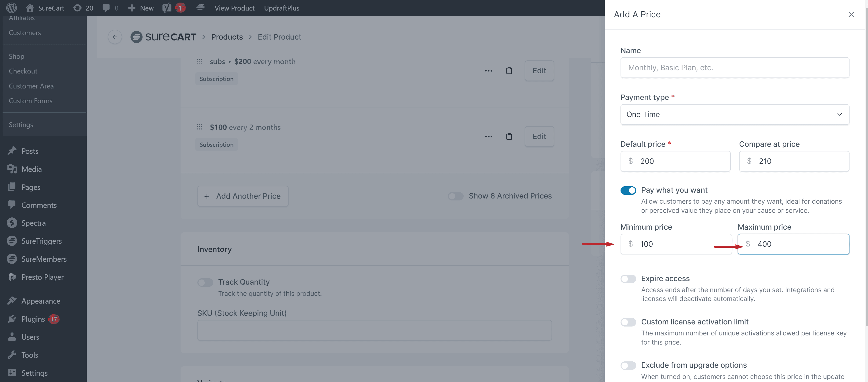Click the WordPress logo icon

tap(11, 8)
